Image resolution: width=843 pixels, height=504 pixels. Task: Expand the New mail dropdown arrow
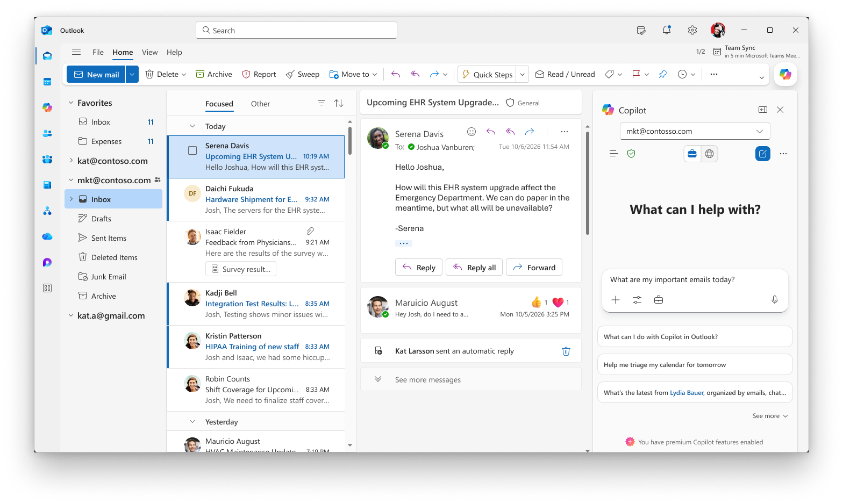point(132,74)
